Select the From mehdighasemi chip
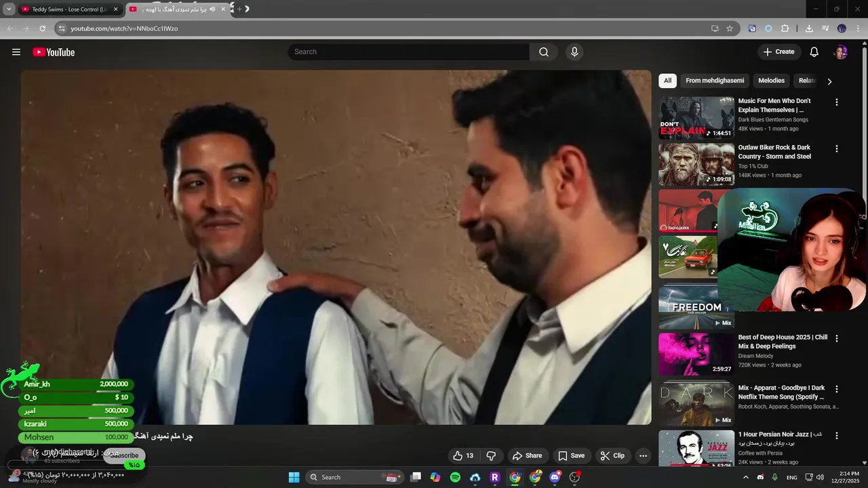Screen dimensions: 868x488 (715, 81)
